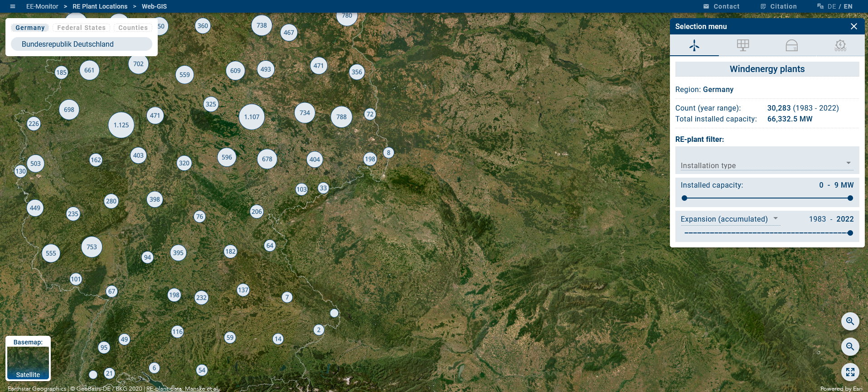Click the 206 cluster marker

pyautogui.click(x=257, y=212)
